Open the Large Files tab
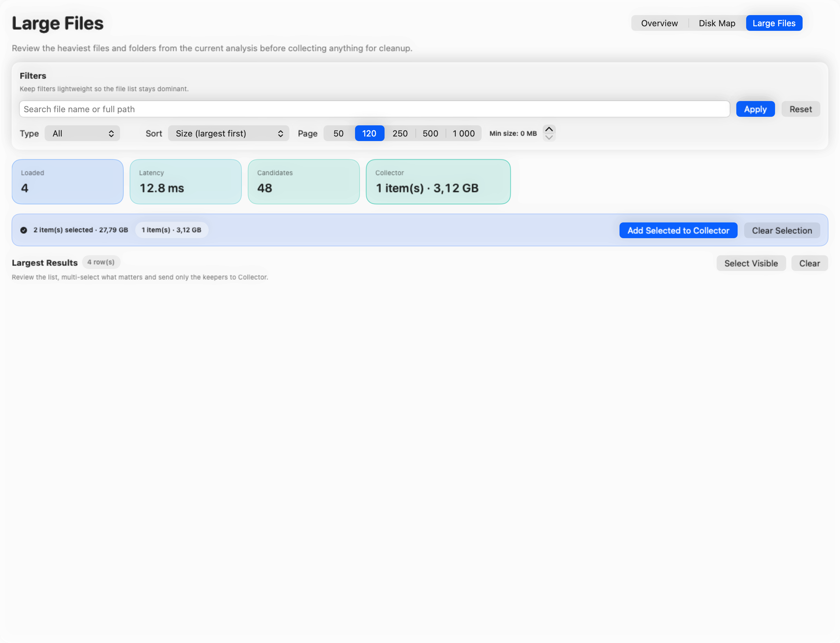This screenshot has width=840, height=643. pyautogui.click(x=774, y=23)
